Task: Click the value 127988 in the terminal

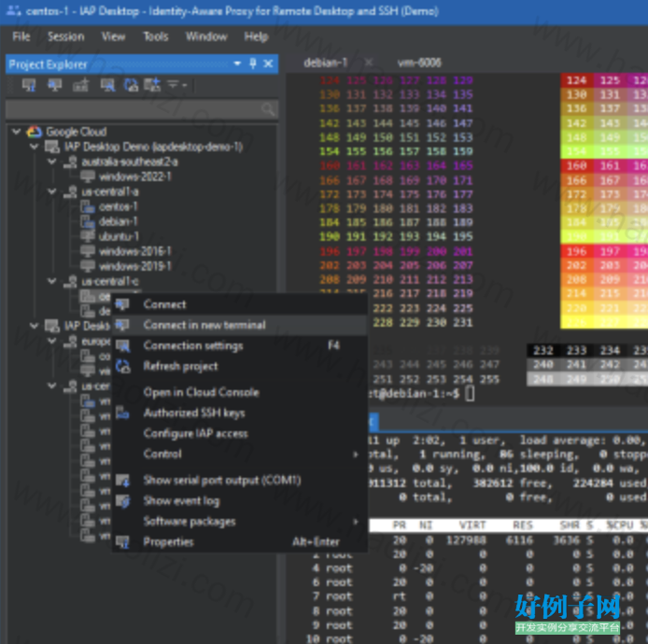Action: pyautogui.click(x=467, y=540)
